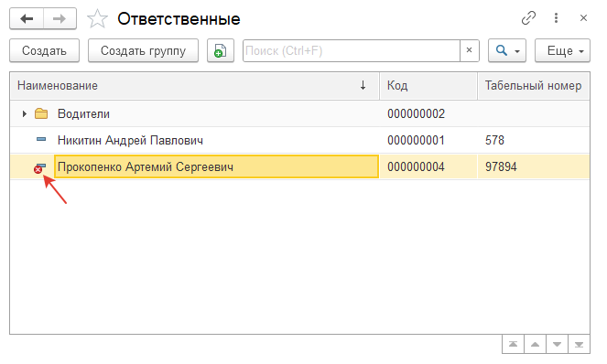This screenshot has height=364, width=607.
Task: Select personnel number 97894
Action: [501, 166]
